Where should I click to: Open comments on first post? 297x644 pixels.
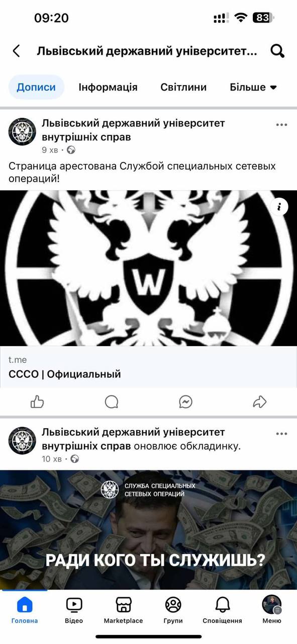[x=112, y=401]
